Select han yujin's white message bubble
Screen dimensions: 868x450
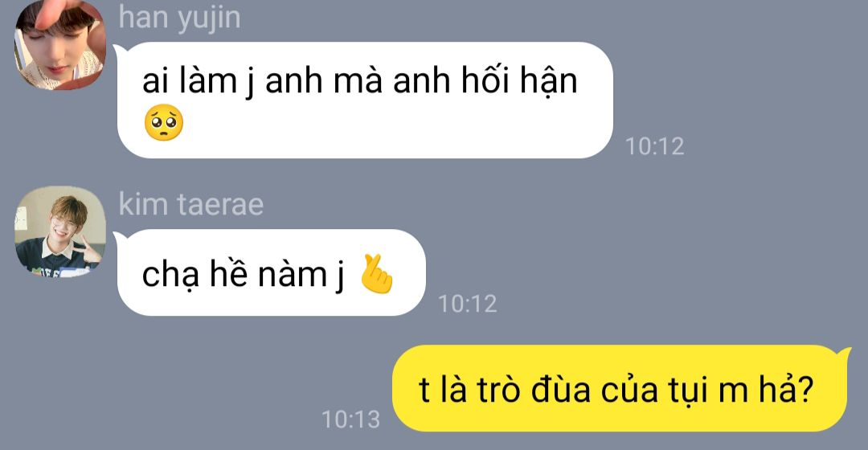coord(364,100)
